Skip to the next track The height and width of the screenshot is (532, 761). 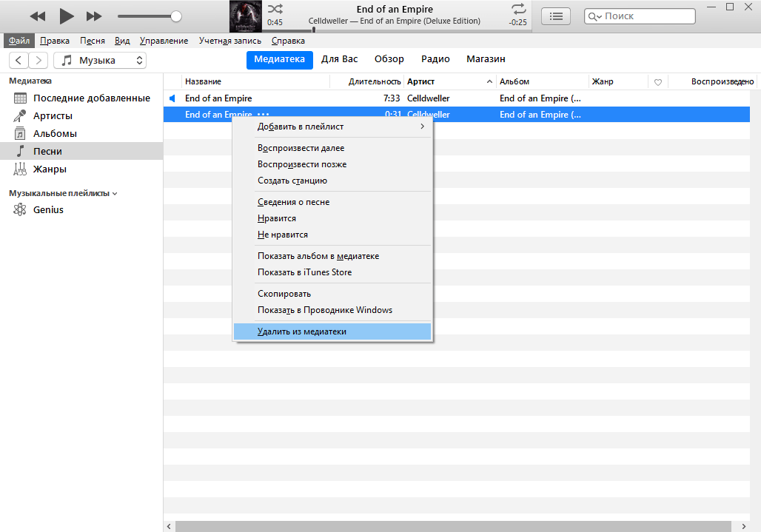(94, 16)
